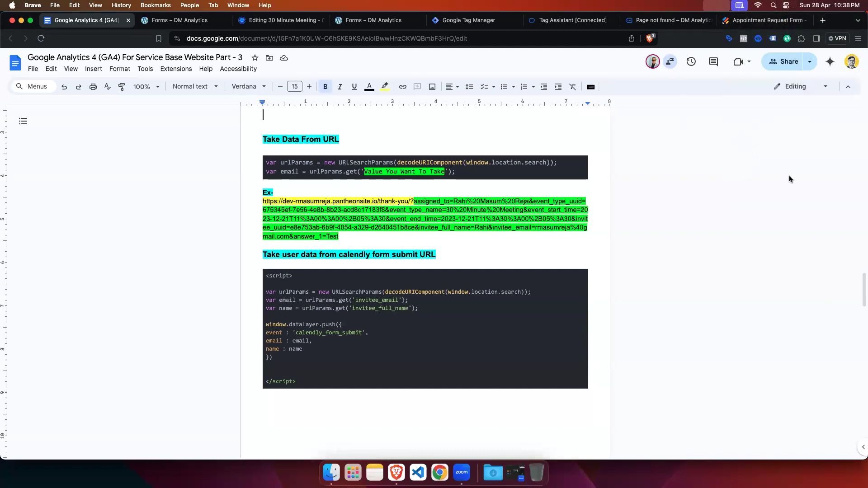Open the Normal text style dropdown
This screenshot has width=868, height=488.
click(x=195, y=87)
